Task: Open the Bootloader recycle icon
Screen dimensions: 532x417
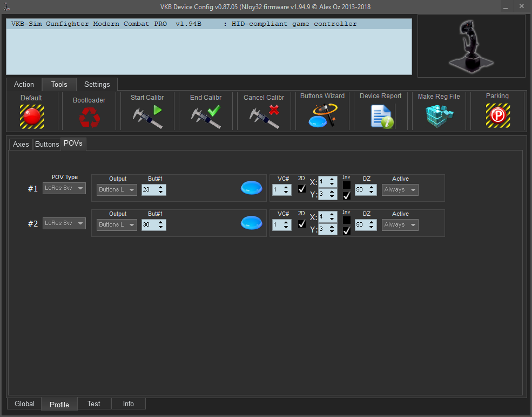Action: 89,117
